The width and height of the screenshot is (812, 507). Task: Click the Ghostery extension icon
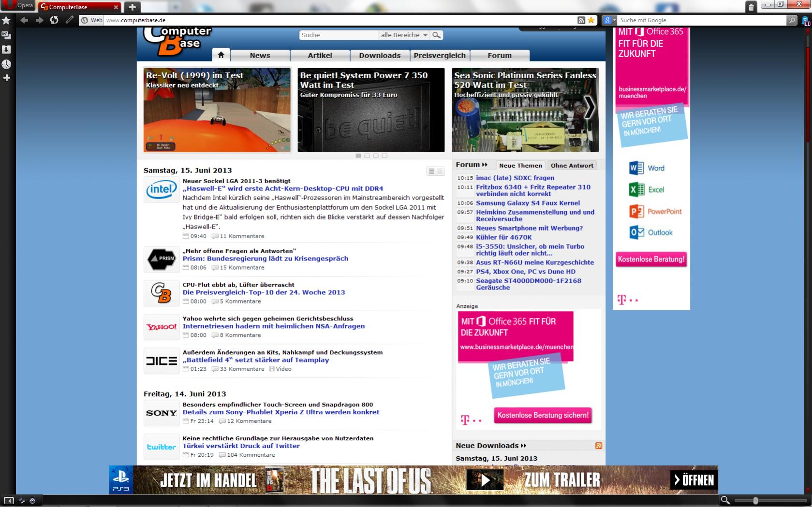806,20
